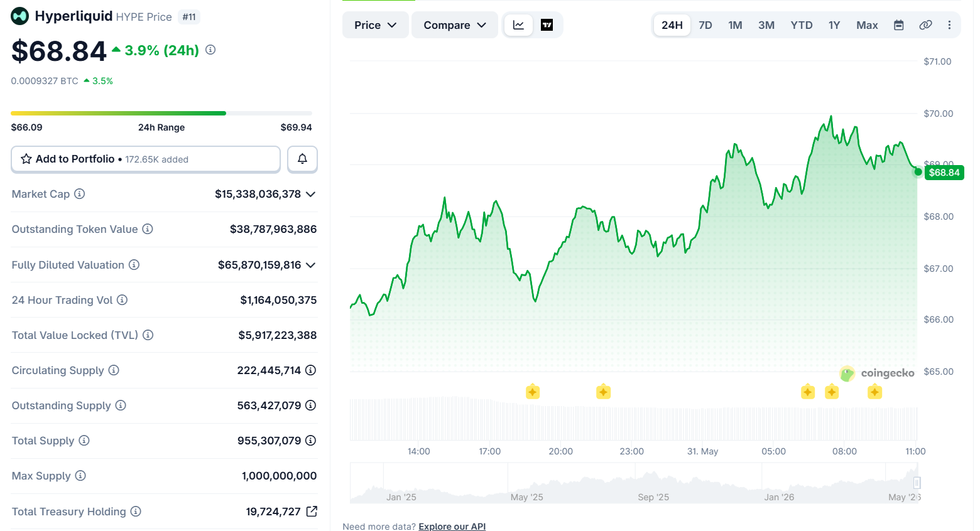Click the Hyperliquid logo icon

coord(20,16)
